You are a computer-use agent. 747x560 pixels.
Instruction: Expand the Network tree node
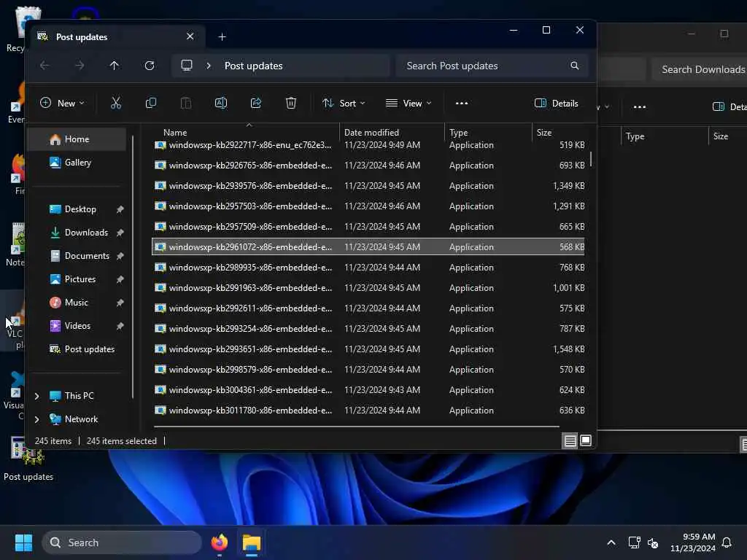36,419
